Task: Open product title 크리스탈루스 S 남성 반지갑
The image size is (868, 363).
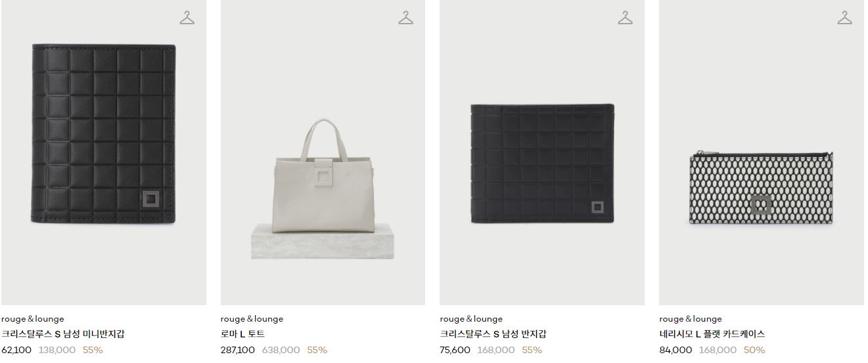Action: (493, 334)
